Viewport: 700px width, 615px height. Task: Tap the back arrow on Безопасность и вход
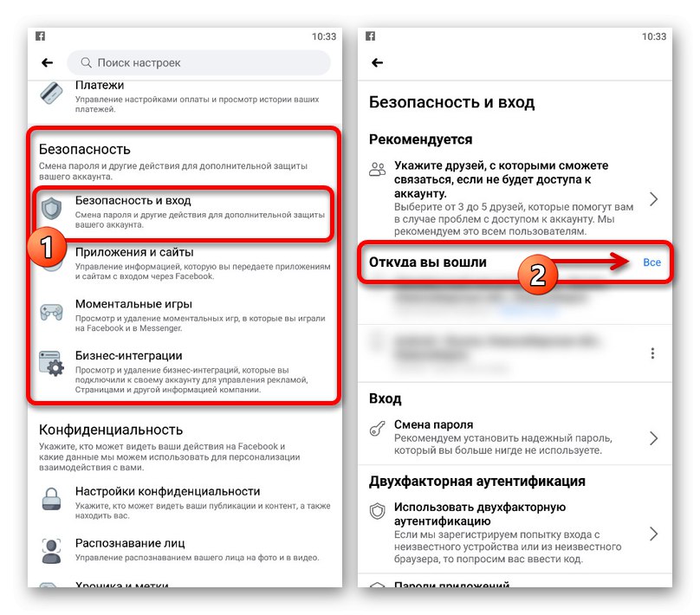(x=377, y=63)
